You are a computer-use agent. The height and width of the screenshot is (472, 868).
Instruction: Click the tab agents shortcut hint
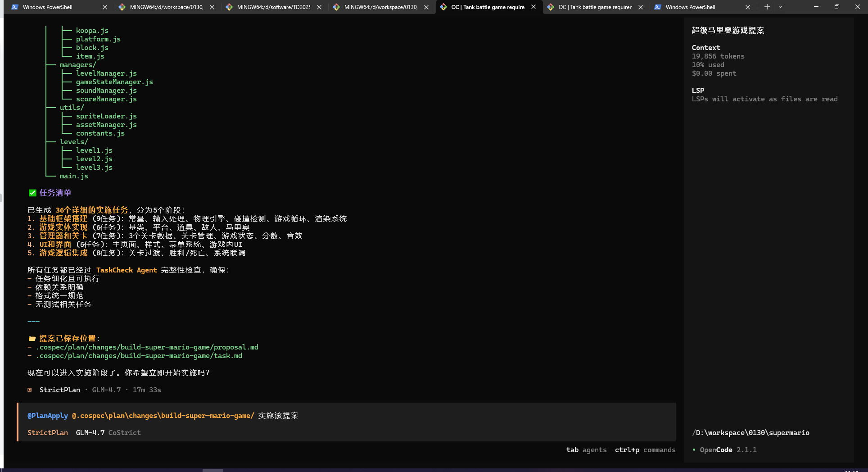pyautogui.click(x=586, y=450)
